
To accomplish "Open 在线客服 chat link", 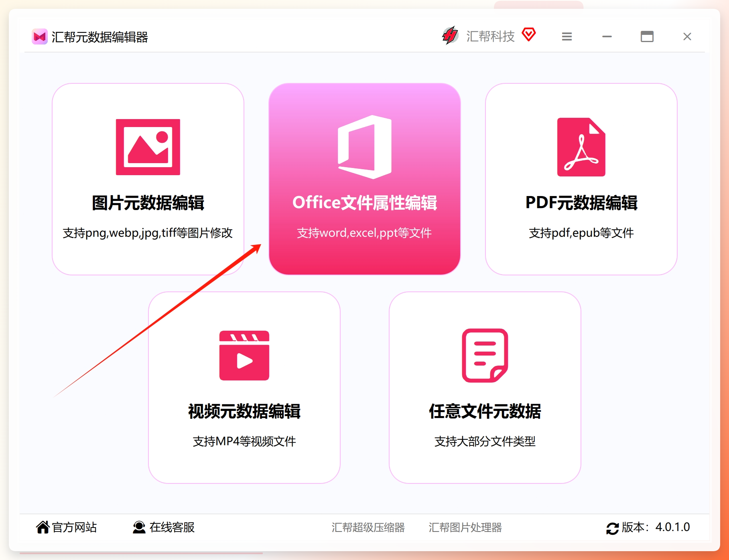I will coord(172,527).
